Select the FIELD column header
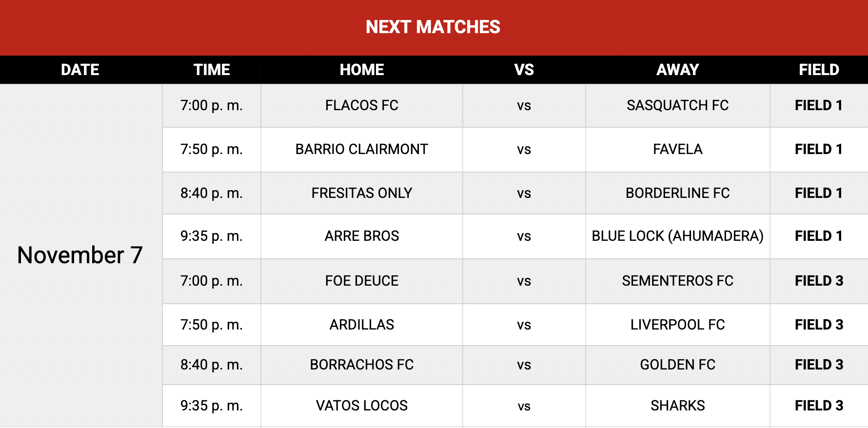 [819, 70]
